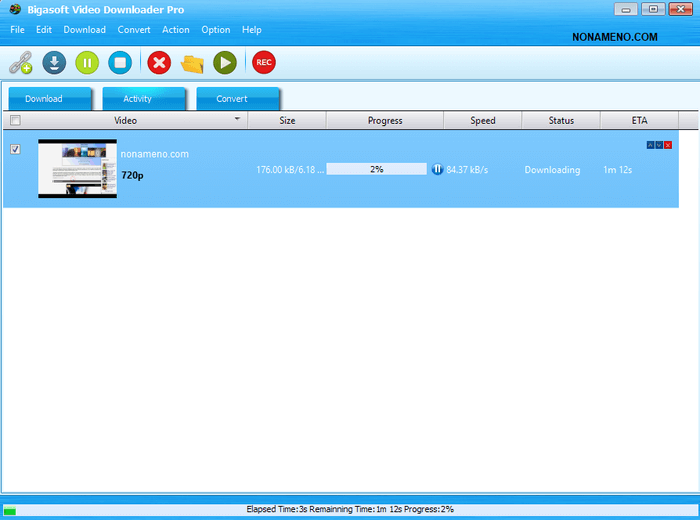Uncheck the nonameno.com download checkbox
This screenshot has width=700, height=520.
click(x=15, y=149)
